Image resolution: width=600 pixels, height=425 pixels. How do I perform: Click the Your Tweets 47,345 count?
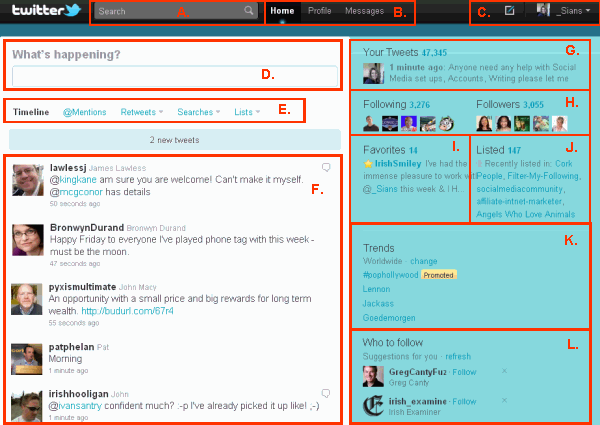coord(434,53)
